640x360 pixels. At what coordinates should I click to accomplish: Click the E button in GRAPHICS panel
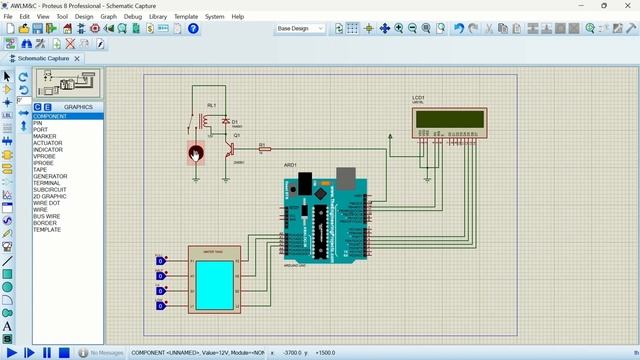tap(47, 107)
